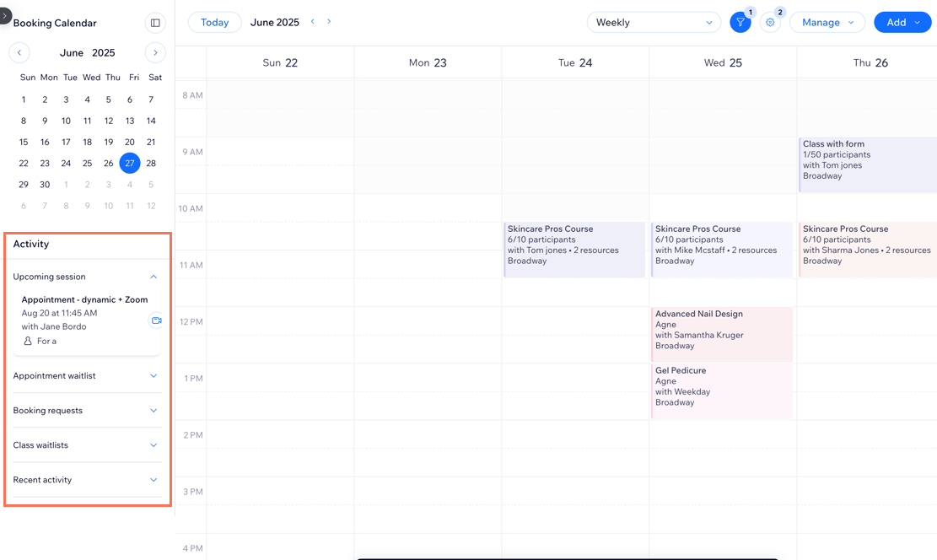Navigate to next week arrow
Image resolution: width=937 pixels, height=560 pixels.
[x=329, y=22]
